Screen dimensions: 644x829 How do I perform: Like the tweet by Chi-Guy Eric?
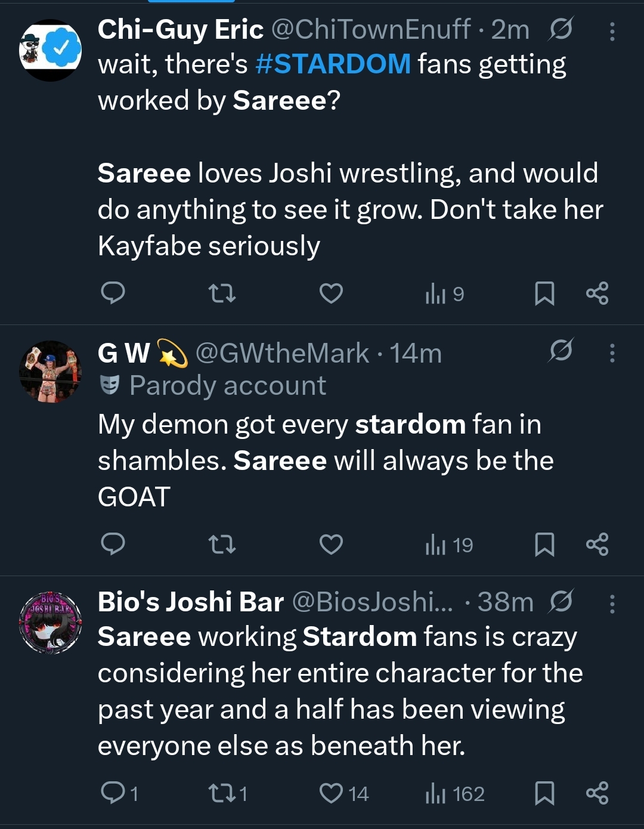(331, 293)
